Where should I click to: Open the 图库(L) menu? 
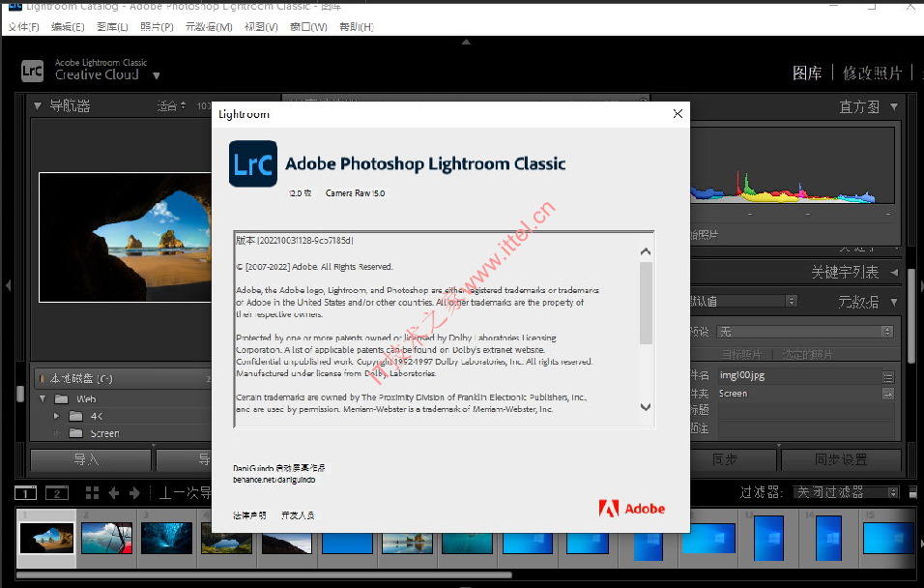point(112,27)
